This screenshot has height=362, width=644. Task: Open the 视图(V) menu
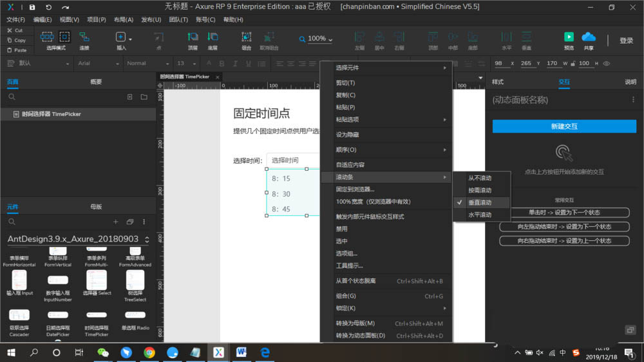(69, 20)
